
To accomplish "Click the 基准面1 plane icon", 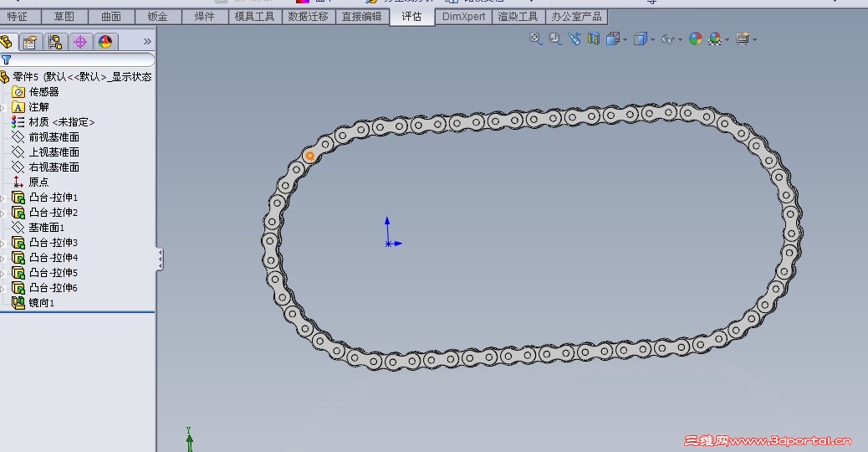I will coord(18,227).
